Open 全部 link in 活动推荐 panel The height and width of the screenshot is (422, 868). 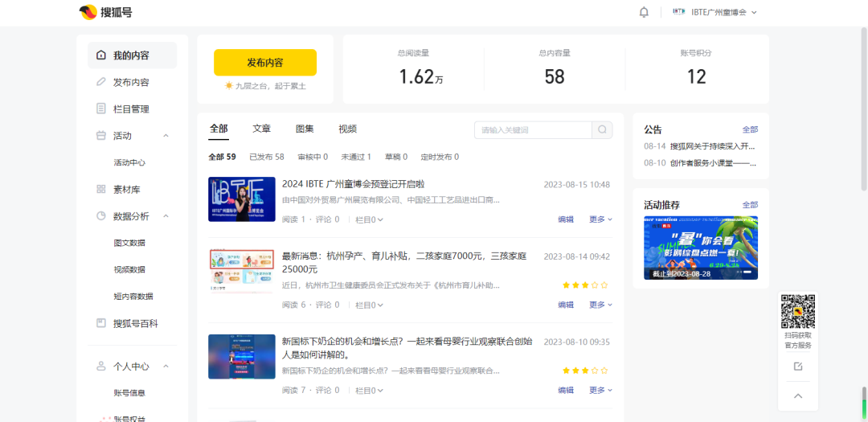pos(750,205)
